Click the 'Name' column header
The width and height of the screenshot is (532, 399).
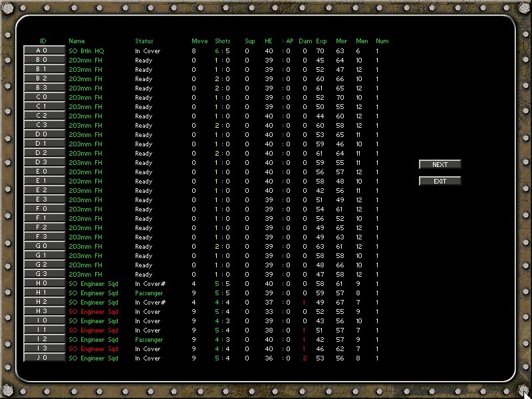click(x=76, y=41)
